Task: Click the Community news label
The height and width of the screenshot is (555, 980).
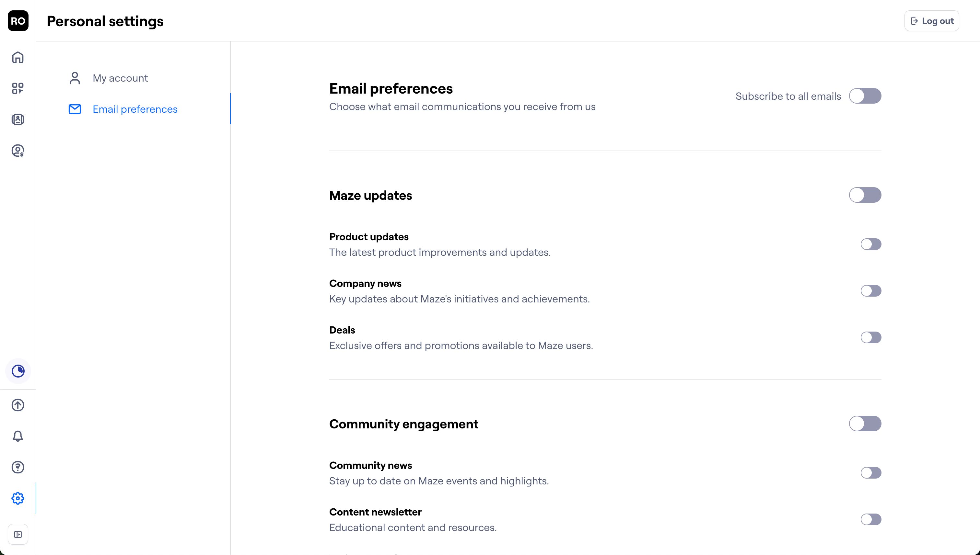Action: coord(370,465)
